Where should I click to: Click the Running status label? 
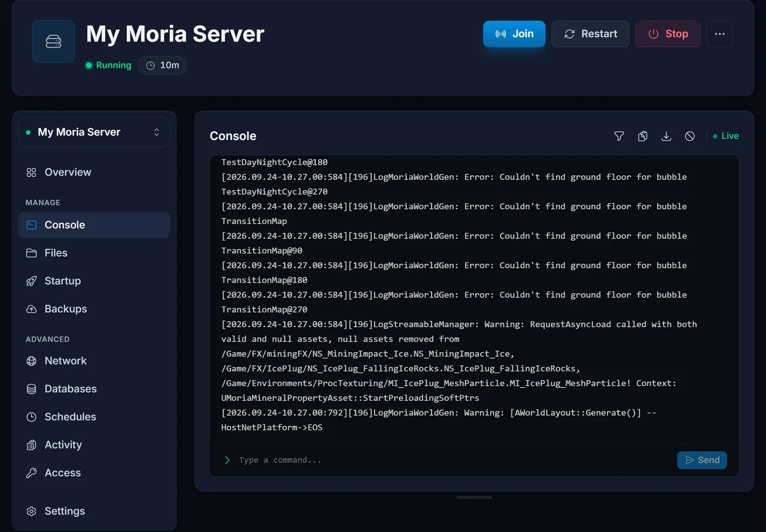(108, 65)
